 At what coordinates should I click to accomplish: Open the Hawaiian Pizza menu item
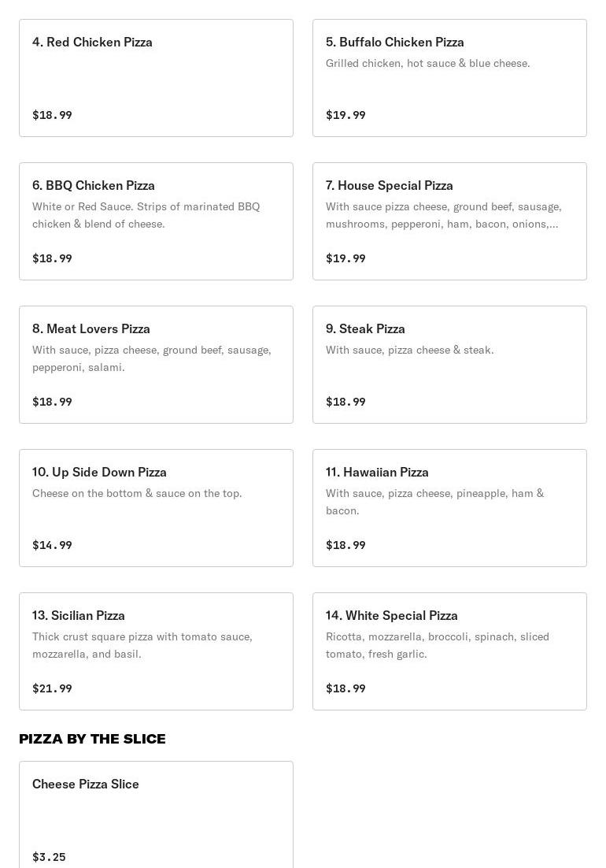point(449,508)
